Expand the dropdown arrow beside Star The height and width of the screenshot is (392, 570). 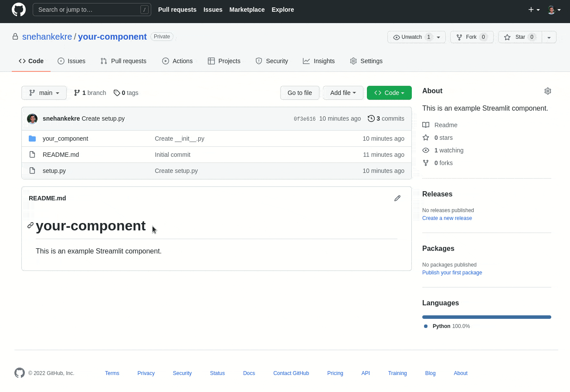coord(549,37)
